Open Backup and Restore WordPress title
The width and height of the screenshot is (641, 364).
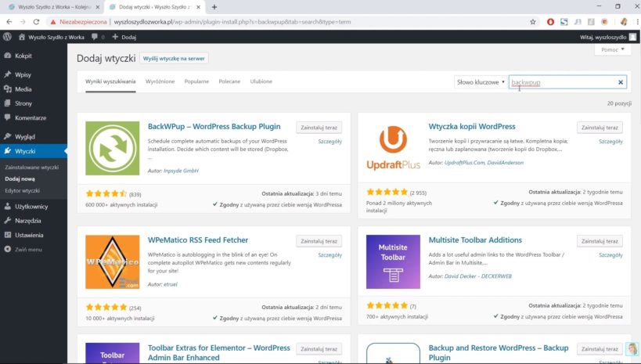point(499,352)
